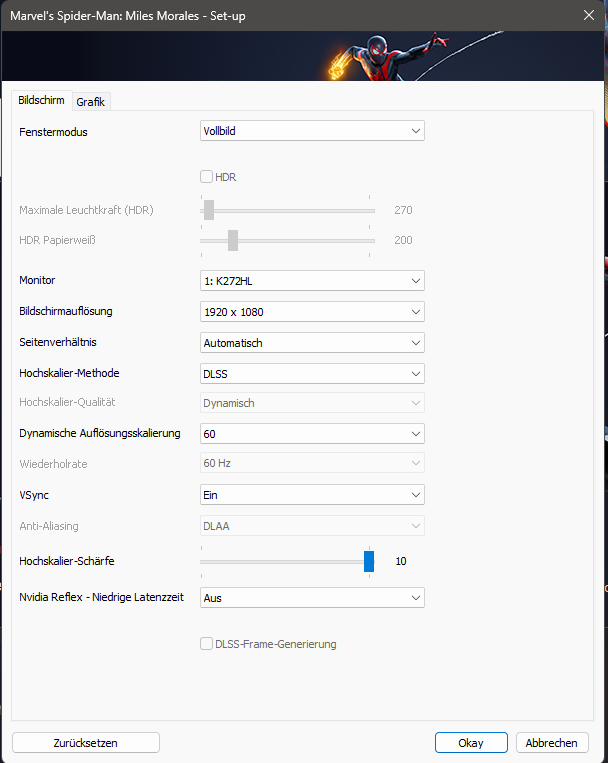Open the Fenstermodus dropdown showing Vollbild
This screenshot has width=608, height=763.
[x=312, y=131]
